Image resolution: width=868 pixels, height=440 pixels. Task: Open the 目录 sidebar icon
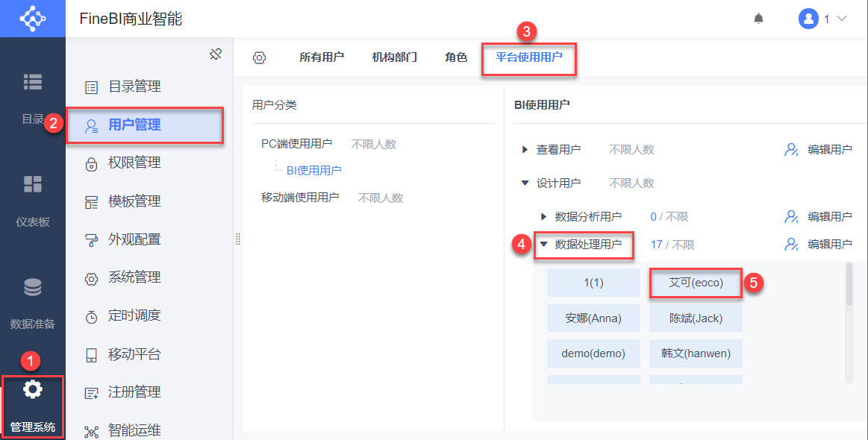(33, 82)
